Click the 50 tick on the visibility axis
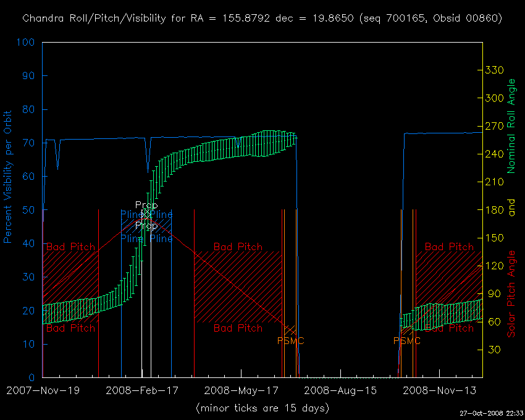525x420 pixels. pos(29,210)
